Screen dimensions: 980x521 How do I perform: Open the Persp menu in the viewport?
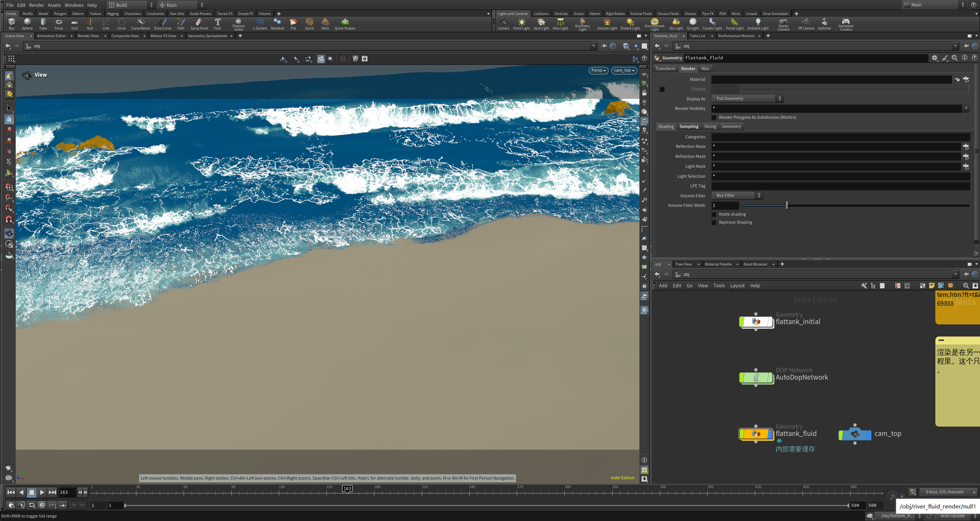598,70
